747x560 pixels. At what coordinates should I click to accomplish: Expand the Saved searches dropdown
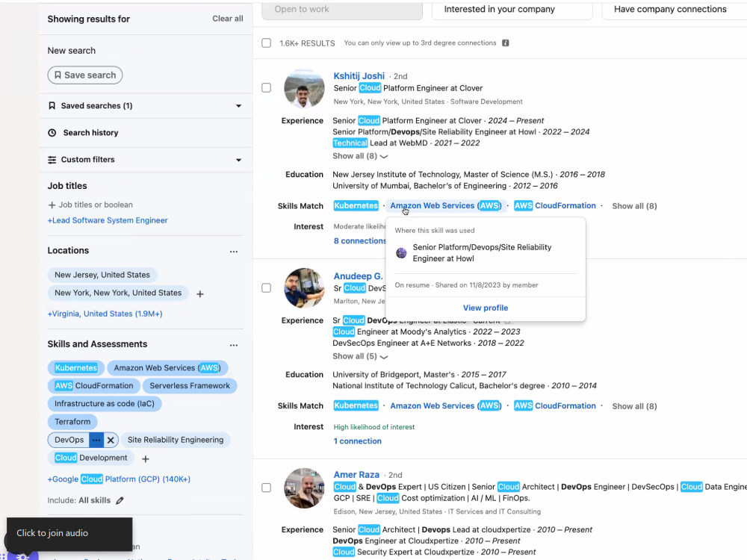point(239,106)
